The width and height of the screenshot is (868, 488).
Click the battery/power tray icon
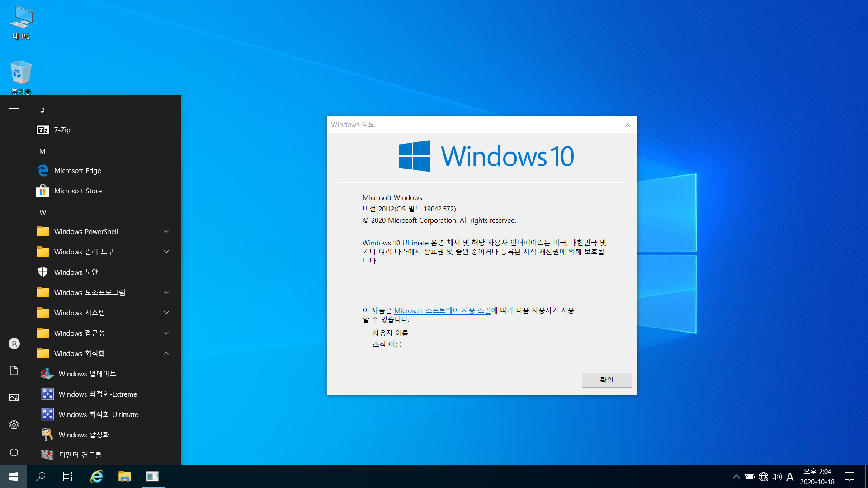click(750, 477)
